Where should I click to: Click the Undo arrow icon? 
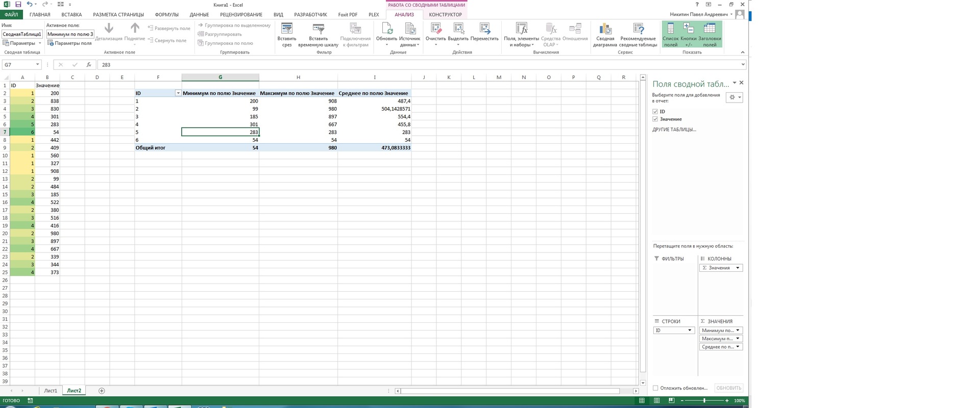coord(30,5)
